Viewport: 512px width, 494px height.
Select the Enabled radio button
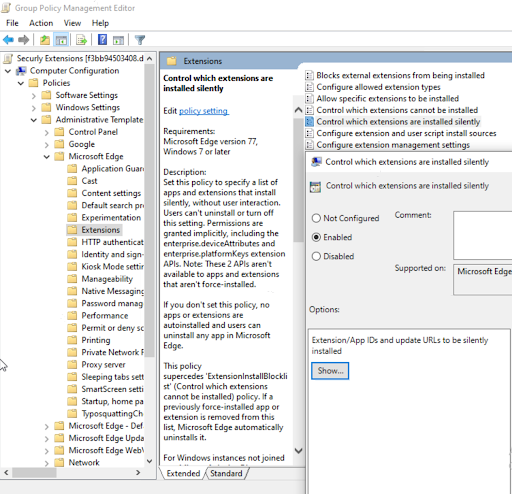pyautogui.click(x=316, y=237)
